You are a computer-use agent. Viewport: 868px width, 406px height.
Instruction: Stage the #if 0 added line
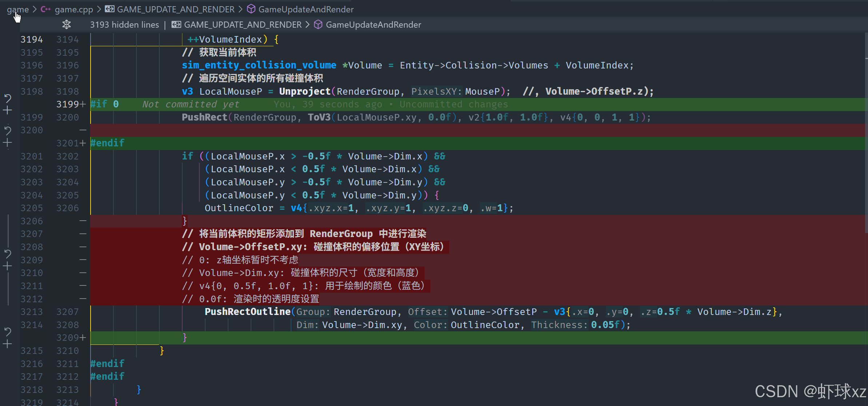coord(8,110)
